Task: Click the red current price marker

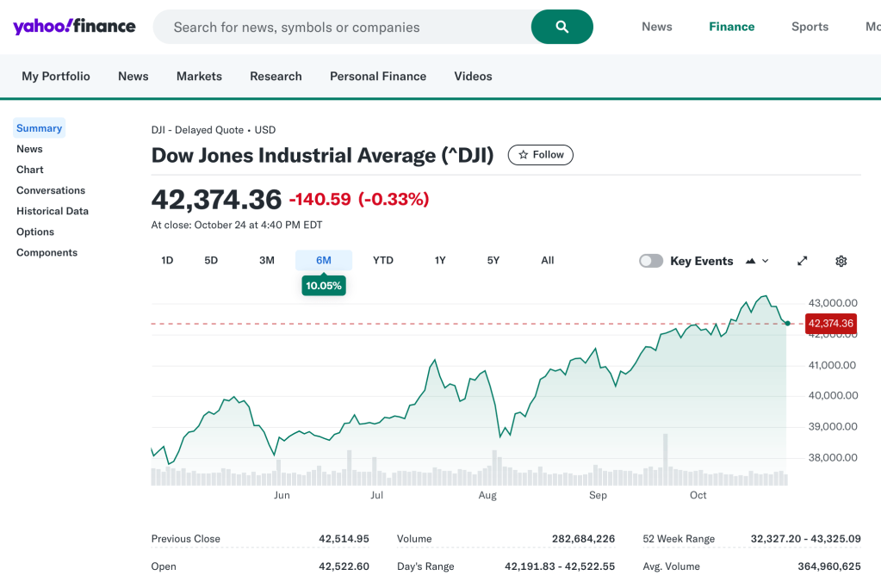Action: [830, 324]
